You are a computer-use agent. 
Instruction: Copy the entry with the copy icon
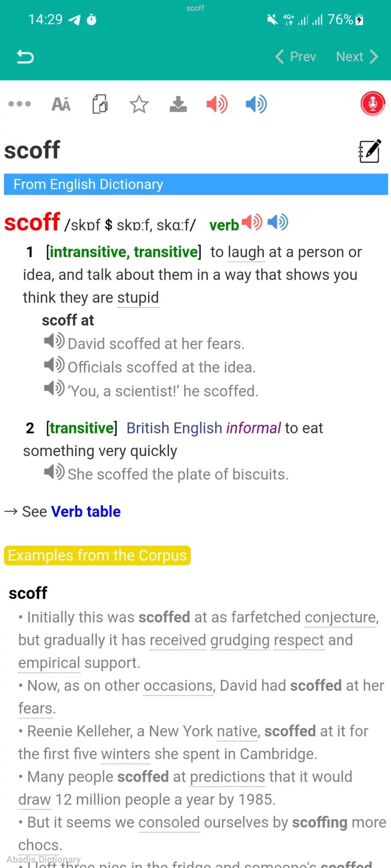coord(100,103)
